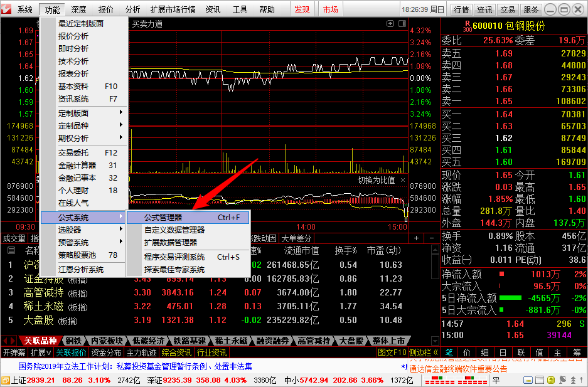Click the list-settings icon left of 名称 column
588x387 pixels.
click(11, 250)
